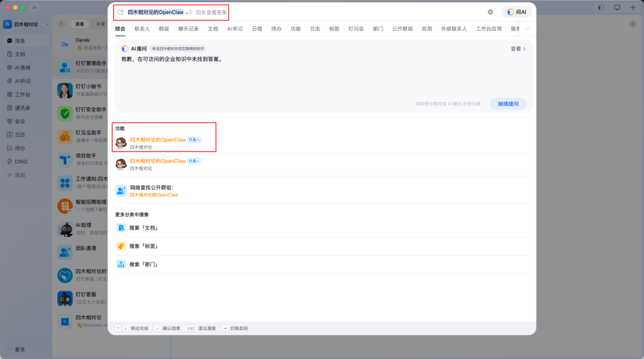Select the 日志 tab

pos(315,29)
